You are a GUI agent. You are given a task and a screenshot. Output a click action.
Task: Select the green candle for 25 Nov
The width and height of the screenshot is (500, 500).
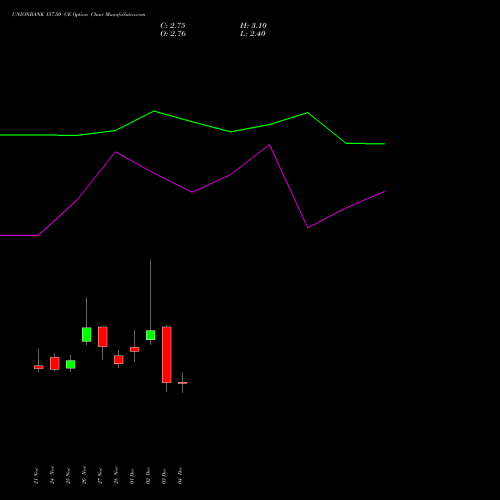click(x=71, y=364)
